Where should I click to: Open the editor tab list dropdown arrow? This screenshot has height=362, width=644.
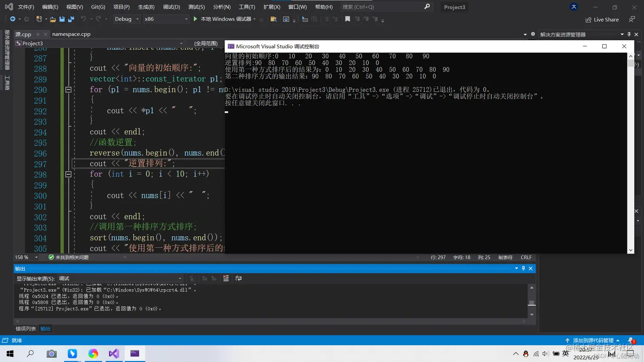525,34
